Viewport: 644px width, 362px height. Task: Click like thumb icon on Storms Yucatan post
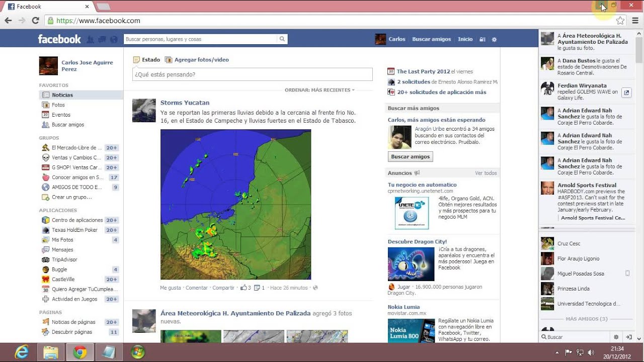243,288
